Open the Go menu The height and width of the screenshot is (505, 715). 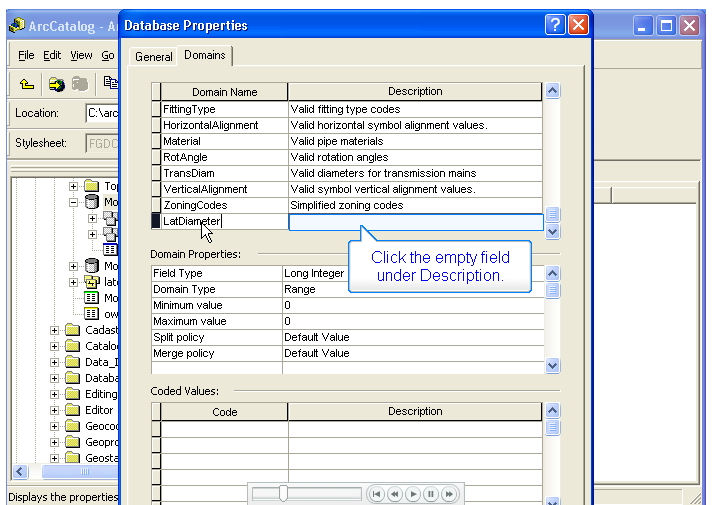[108, 55]
